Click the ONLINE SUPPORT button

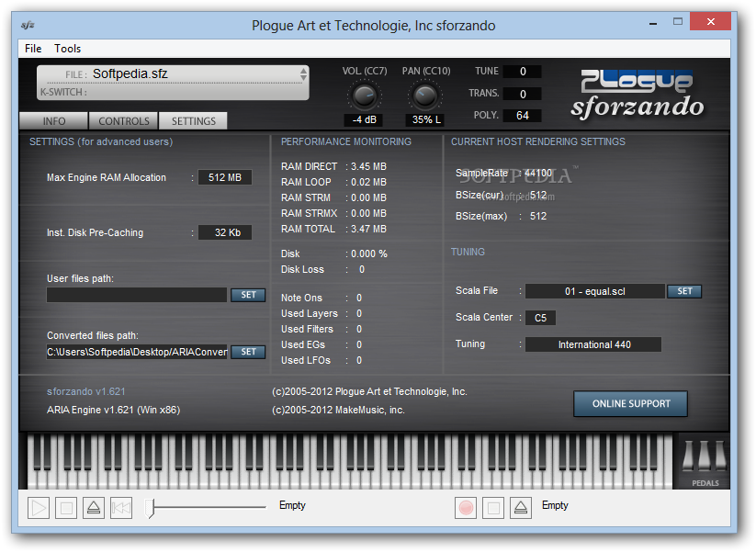coord(631,404)
